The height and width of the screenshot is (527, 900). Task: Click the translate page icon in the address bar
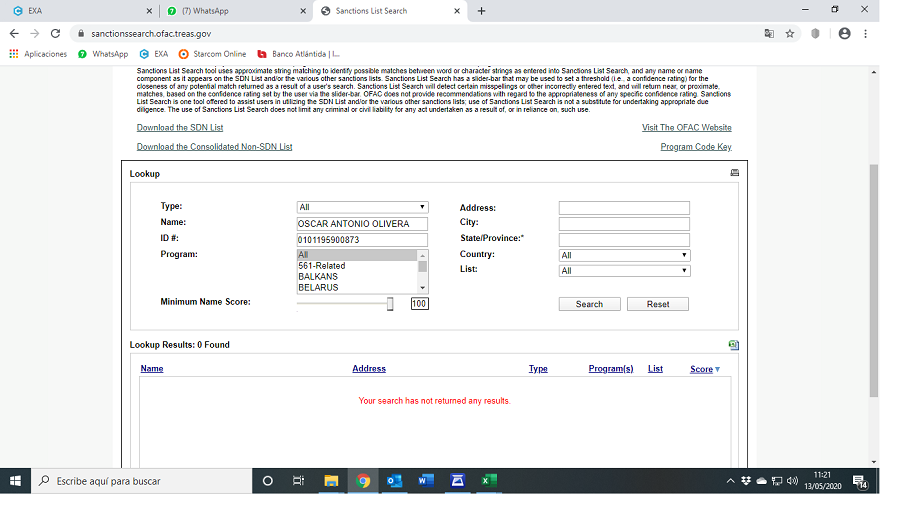point(768,33)
